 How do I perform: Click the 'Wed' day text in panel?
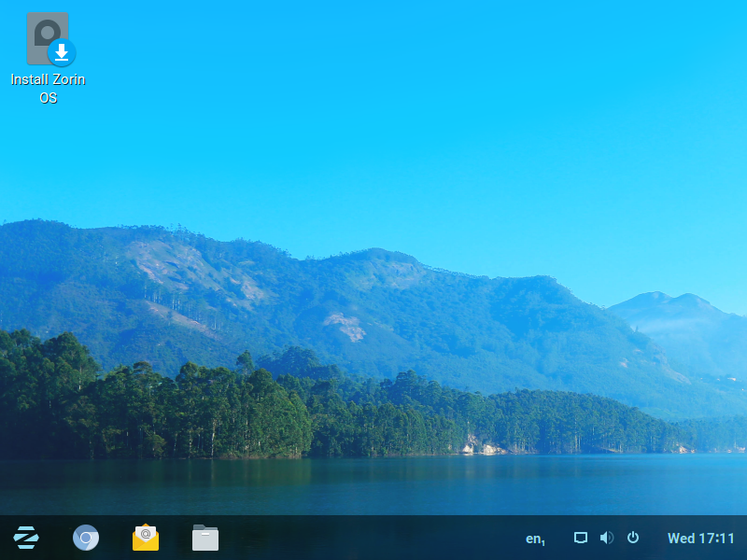681,539
